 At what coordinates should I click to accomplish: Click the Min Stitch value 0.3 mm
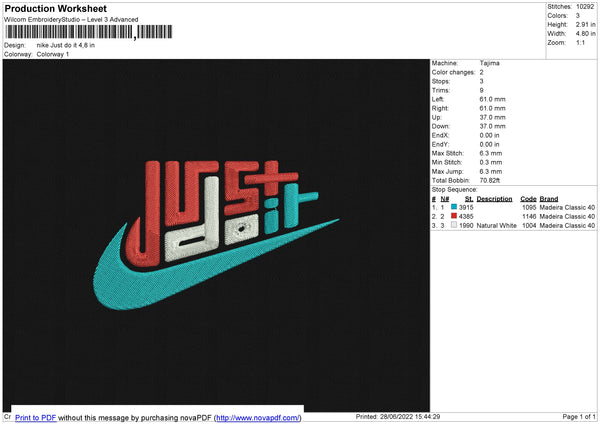click(491, 163)
